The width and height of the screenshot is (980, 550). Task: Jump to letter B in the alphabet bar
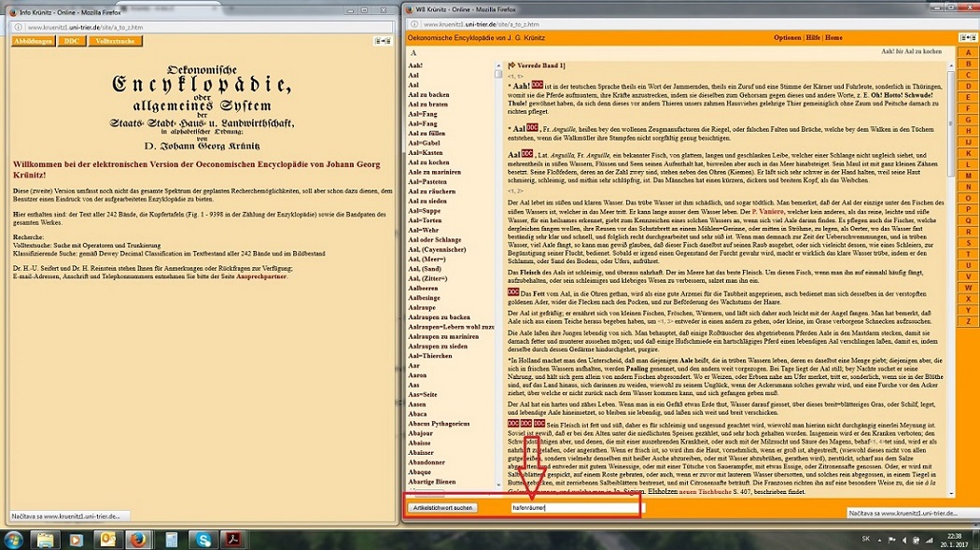pyautogui.click(x=968, y=63)
